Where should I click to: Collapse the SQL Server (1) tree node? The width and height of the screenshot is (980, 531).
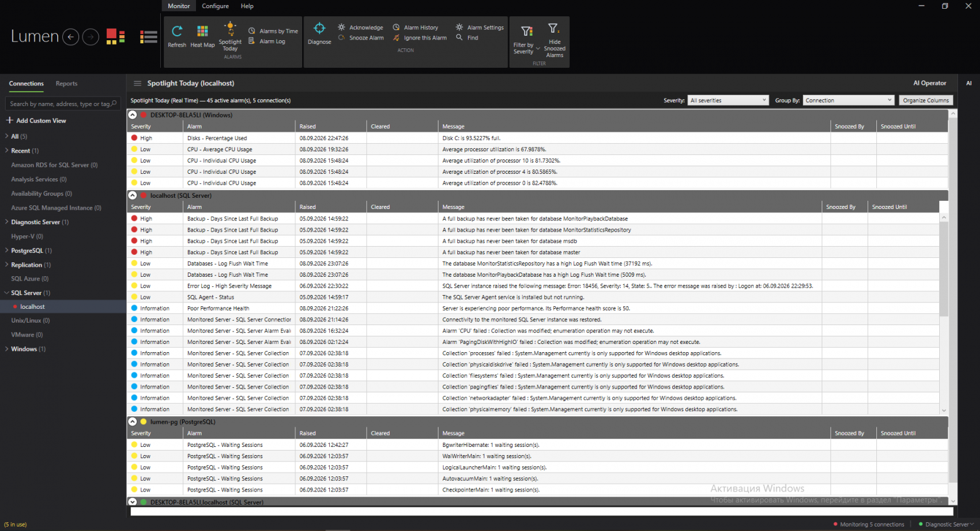7,292
